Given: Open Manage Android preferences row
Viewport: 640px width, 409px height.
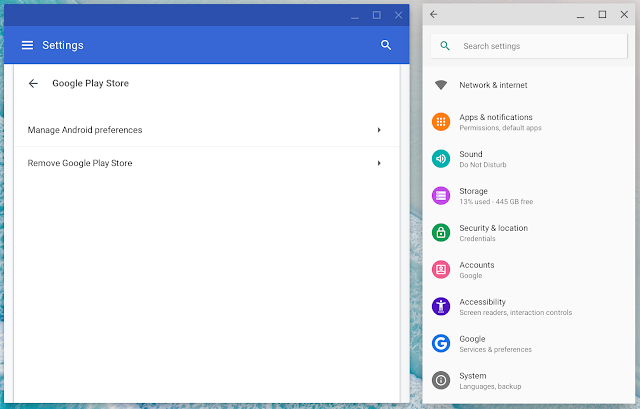Looking at the screenshot, I should coord(207,130).
